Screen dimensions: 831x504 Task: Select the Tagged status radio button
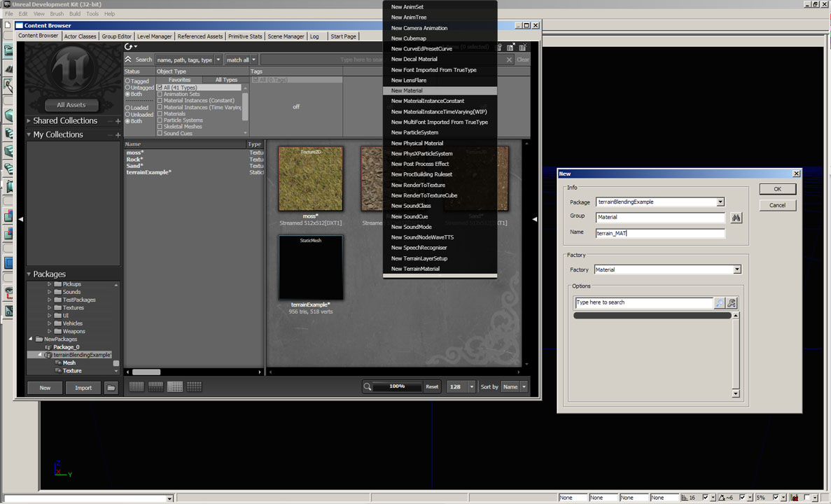[127, 81]
